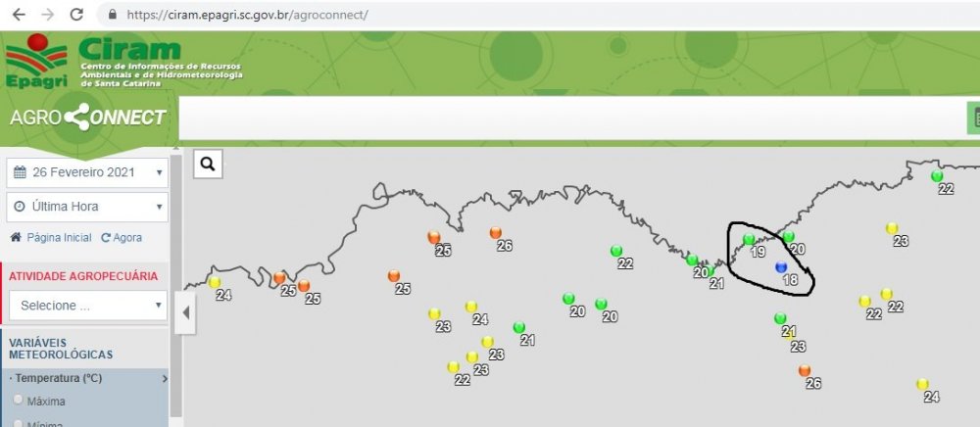This screenshot has width=980, height=427.
Task: Click the AgroConnect logo
Action: (87, 118)
